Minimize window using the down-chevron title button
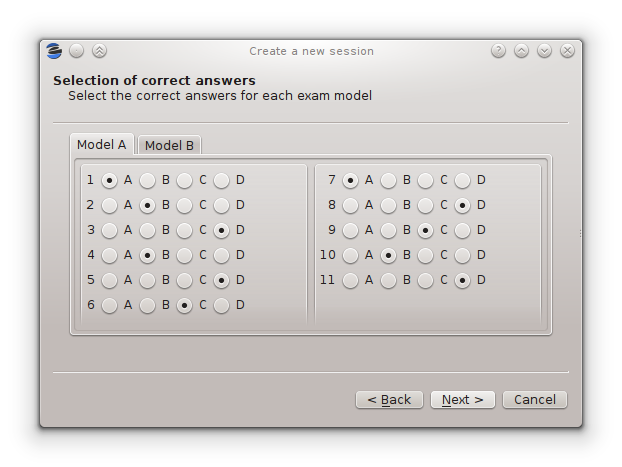 544,51
